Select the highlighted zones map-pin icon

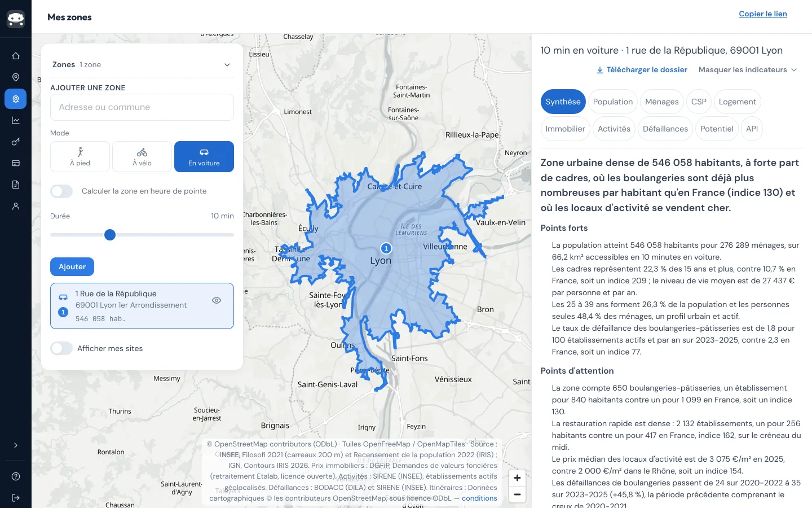coord(16,99)
